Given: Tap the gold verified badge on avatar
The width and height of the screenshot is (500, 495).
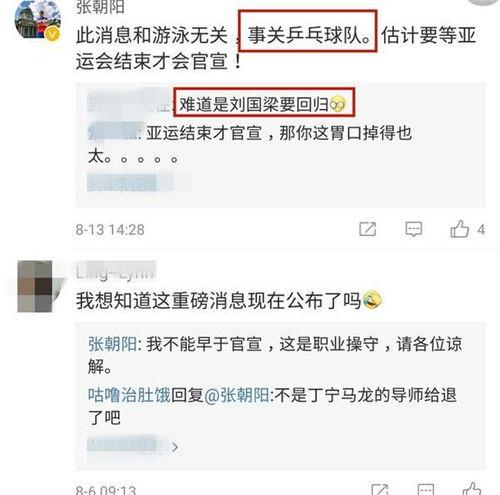Looking at the screenshot, I should 53,34.
